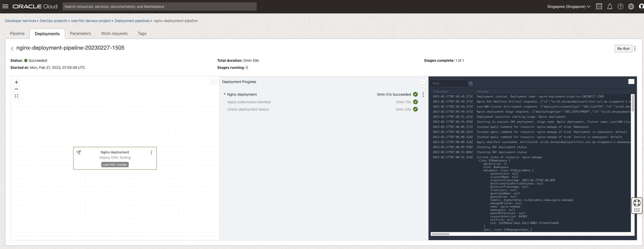Screen dimensions: 644x249
Task: Open Nginx deployment progress row actions menu
Action: tap(423, 95)
